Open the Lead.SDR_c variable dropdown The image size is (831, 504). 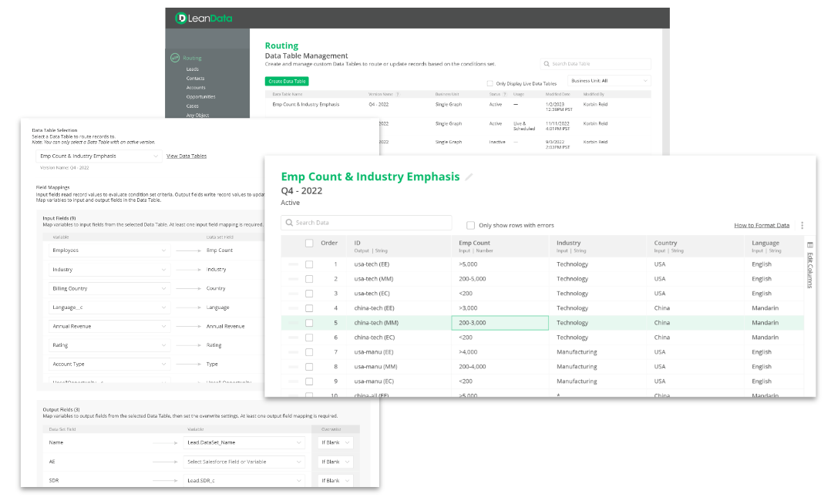(x=244, y=481)
